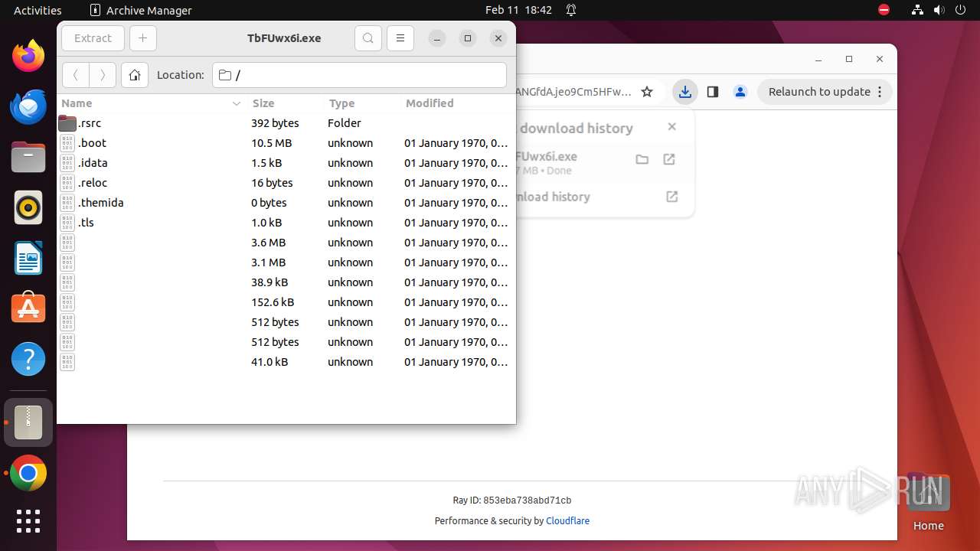Click the Location path field
Screen dimensions: 980x551
pyautogui.click(x=359, y=75)
